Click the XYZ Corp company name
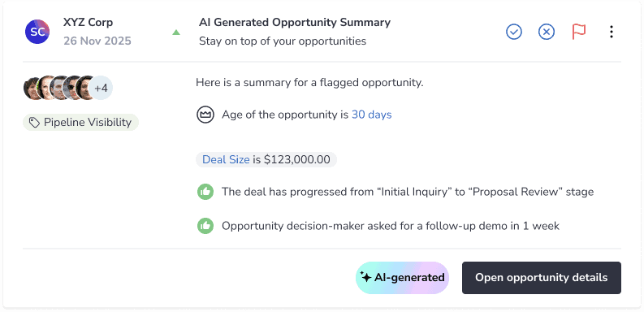This screenshot has width=644, height=312. [x=88, y=23]
